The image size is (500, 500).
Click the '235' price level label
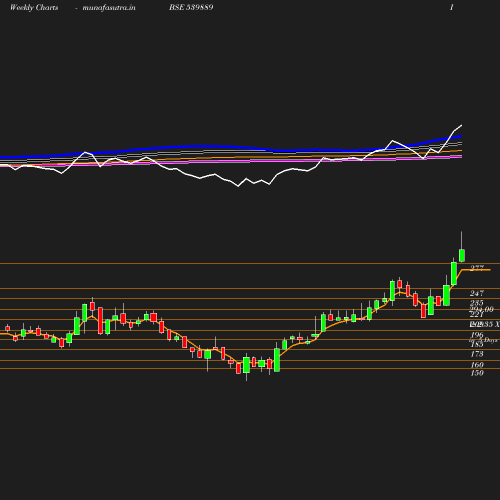point(477,303)
